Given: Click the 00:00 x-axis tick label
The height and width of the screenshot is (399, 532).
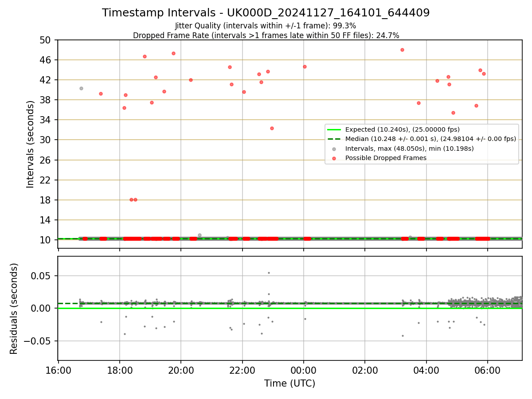Looking at the screenshot, I should click(304, 370).
